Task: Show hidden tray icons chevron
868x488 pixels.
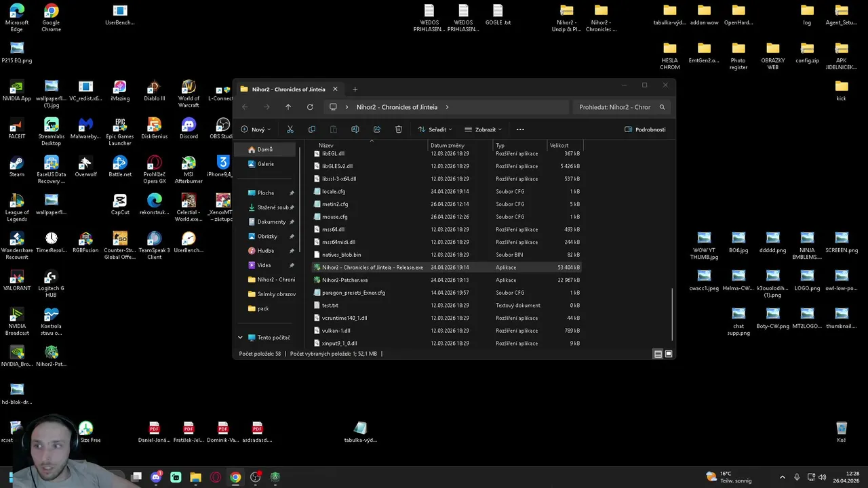Action: pos(782,477)
